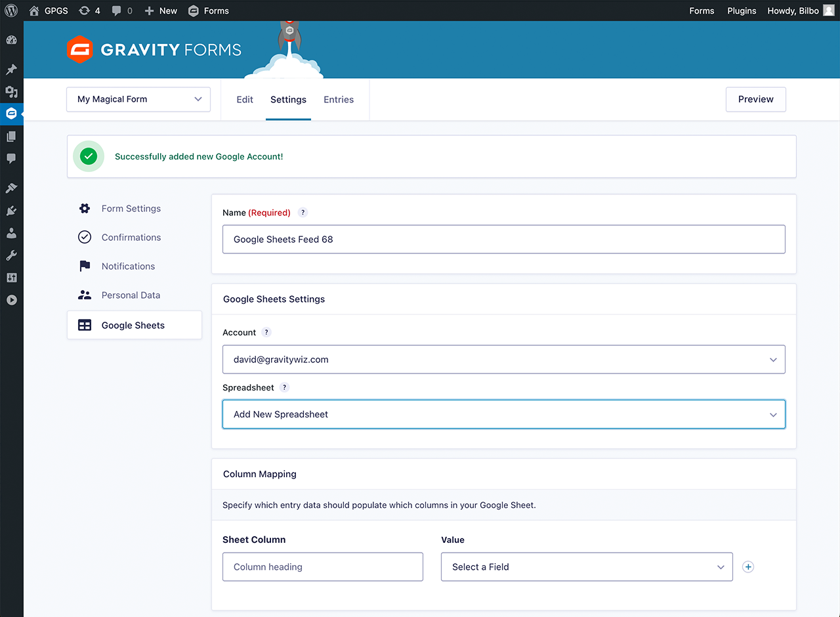Open the 4 pending updates icon
The width and height of the screenshot is (840, 617).
pos(89,11)
